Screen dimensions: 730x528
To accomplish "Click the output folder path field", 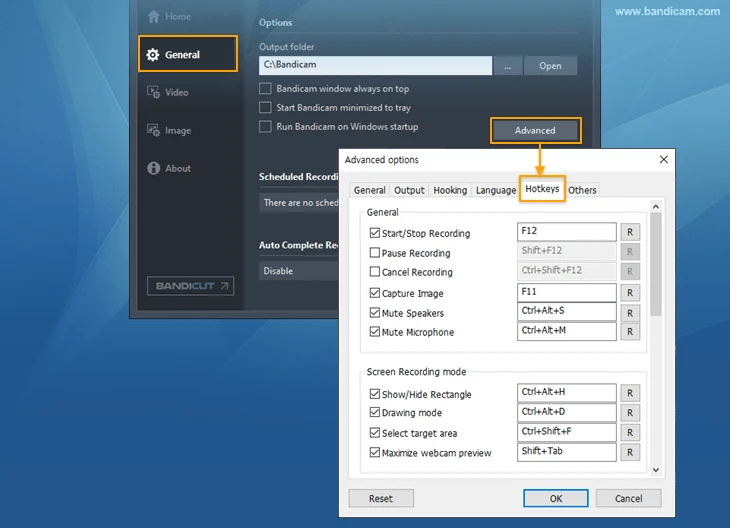I will (375, 66).
